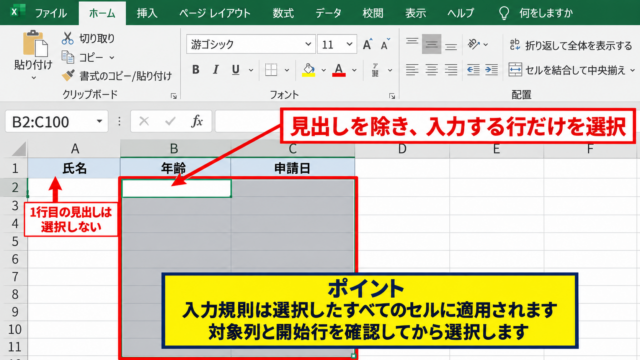Increase the indent
Viewport: 640px width, 360px height.
[491, 70]
